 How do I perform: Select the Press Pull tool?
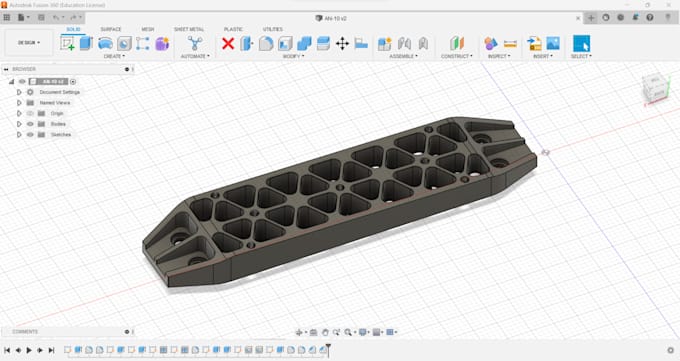pos(247,43)
